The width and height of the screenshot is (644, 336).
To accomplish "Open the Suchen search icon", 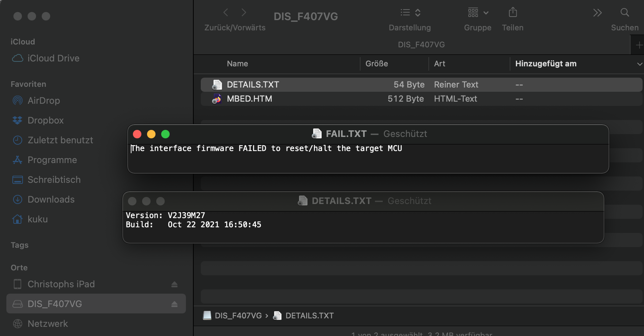I will [x=625, y=12].
